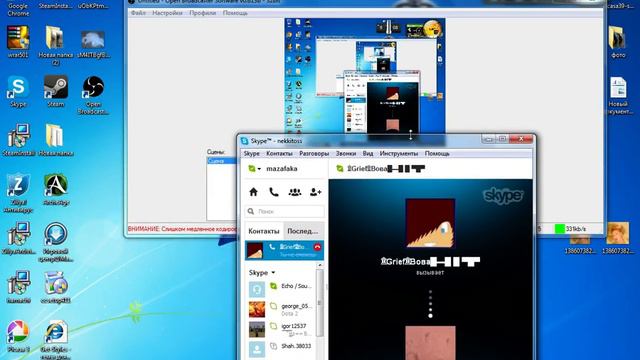Open the wrar501 desktop icon
The image size is (640, 360).
tap(18, 42)
